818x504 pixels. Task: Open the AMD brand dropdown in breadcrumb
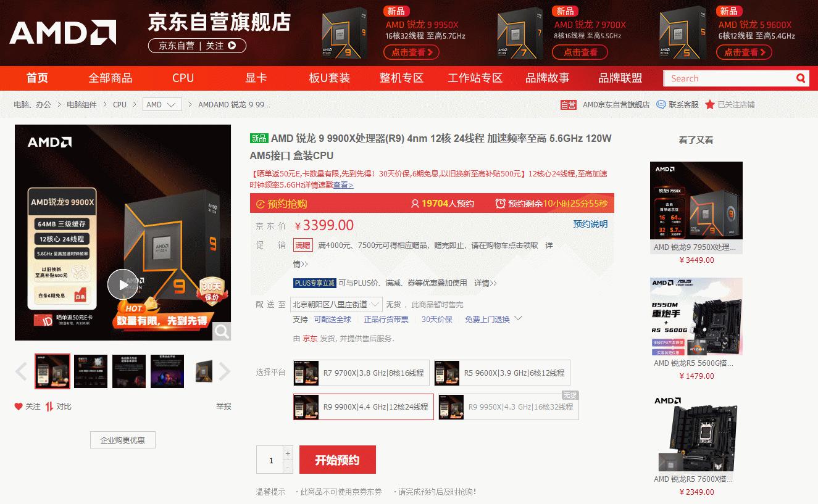(162, 105)
